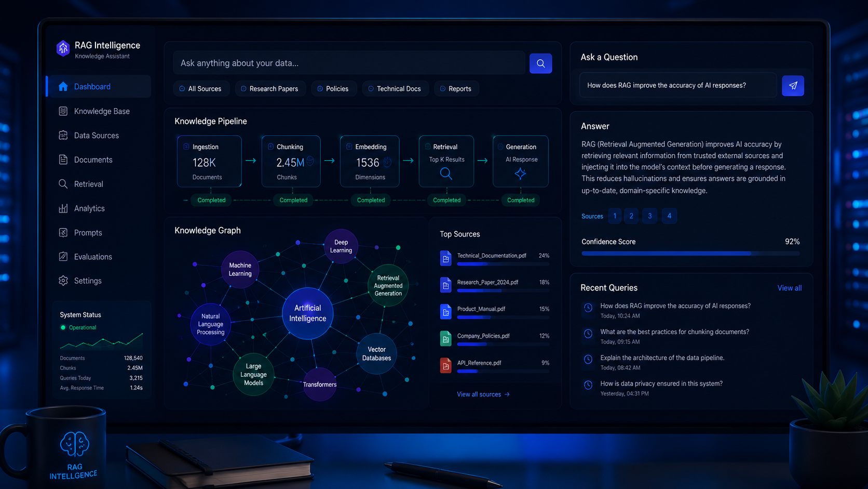Open source reference 4
The image size is (868, 489).
[669, 216]
